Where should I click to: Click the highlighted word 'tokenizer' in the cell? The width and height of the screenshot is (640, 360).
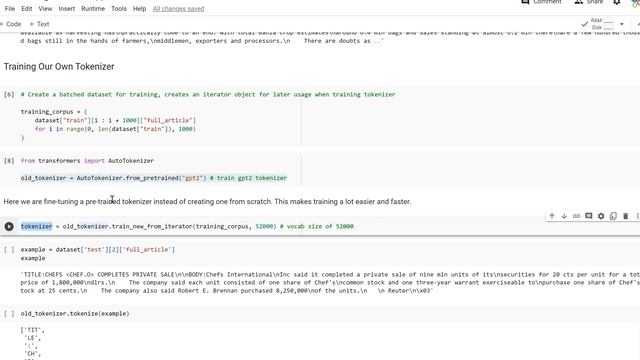pos(37,227)
